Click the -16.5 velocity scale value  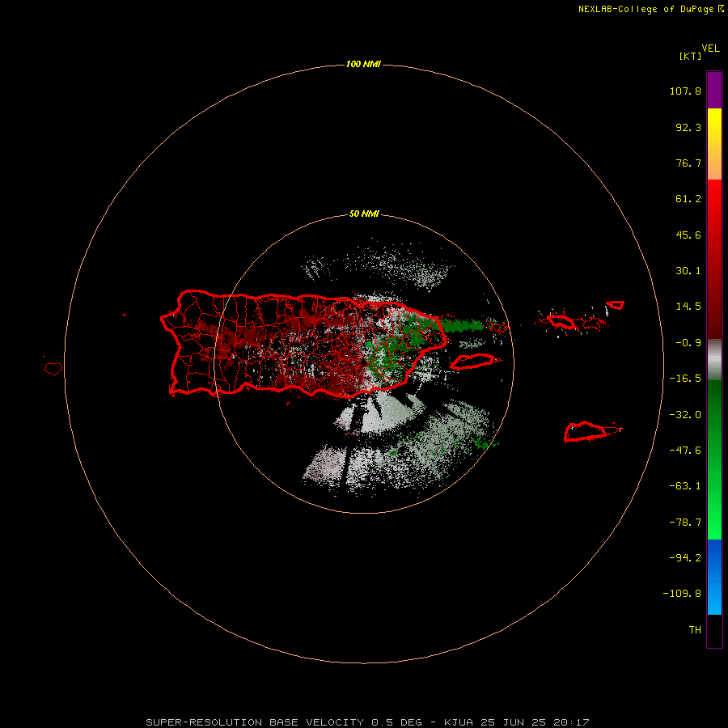685,379
